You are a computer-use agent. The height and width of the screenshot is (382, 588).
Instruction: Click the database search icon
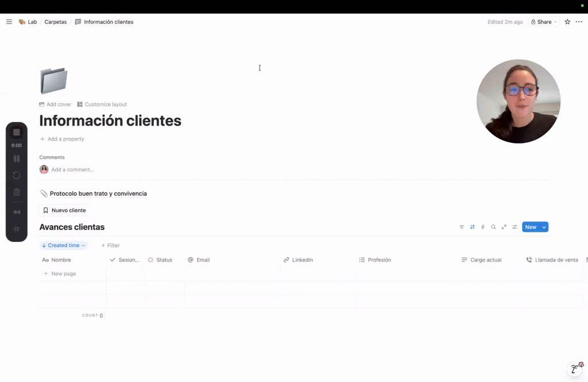tap(493, 227)
